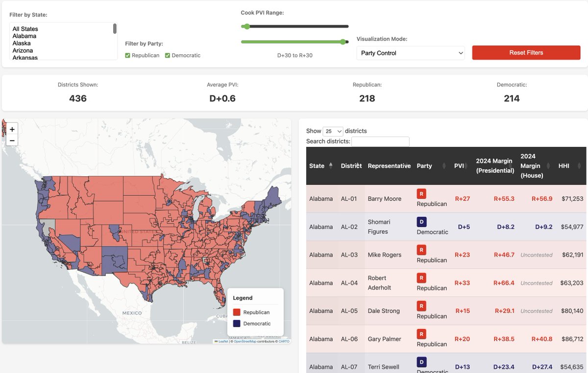The image size is (588, 373).
Task: Click the Districts Shown 436 value
Action: point(78,98)
